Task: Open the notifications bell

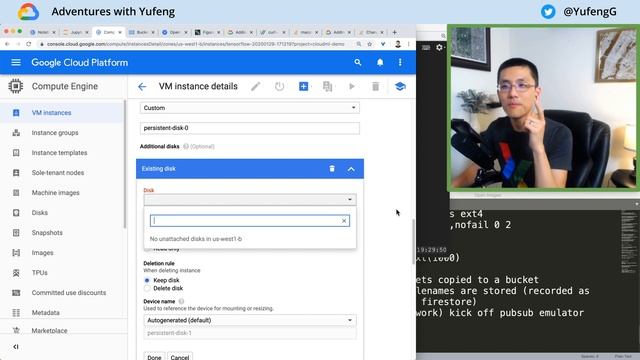Action: pyautogui.click(x=380, y=62)
